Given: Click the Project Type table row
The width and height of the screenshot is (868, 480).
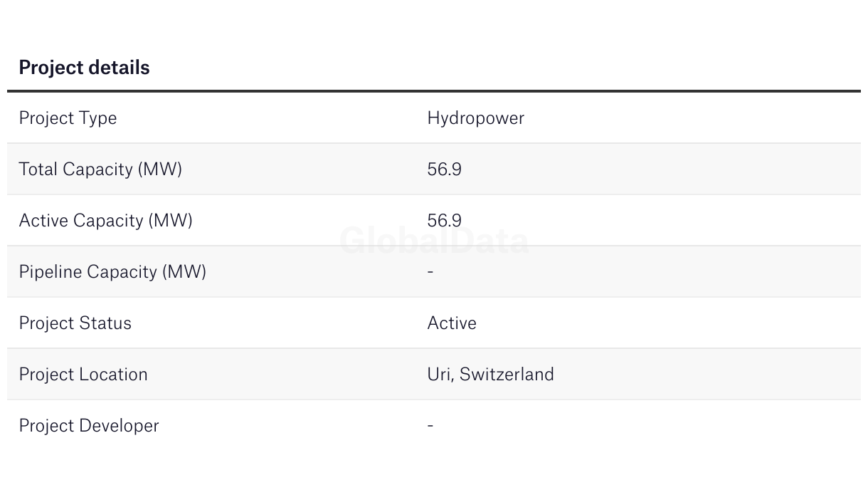Looking at the screenshot, I should tap(434, 118).
